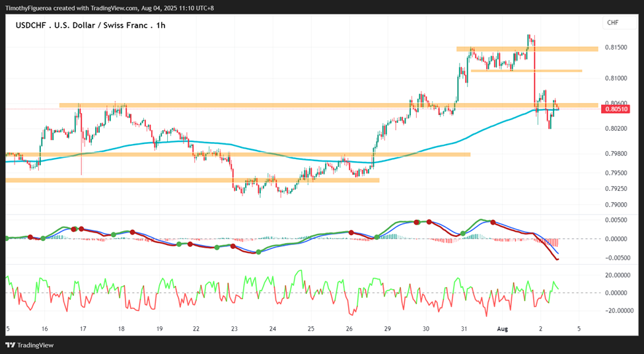Image resolution: width=644 pixels, height=354 pixels.
Task: Click the 0.79000 price axis label
Action: 618,205
